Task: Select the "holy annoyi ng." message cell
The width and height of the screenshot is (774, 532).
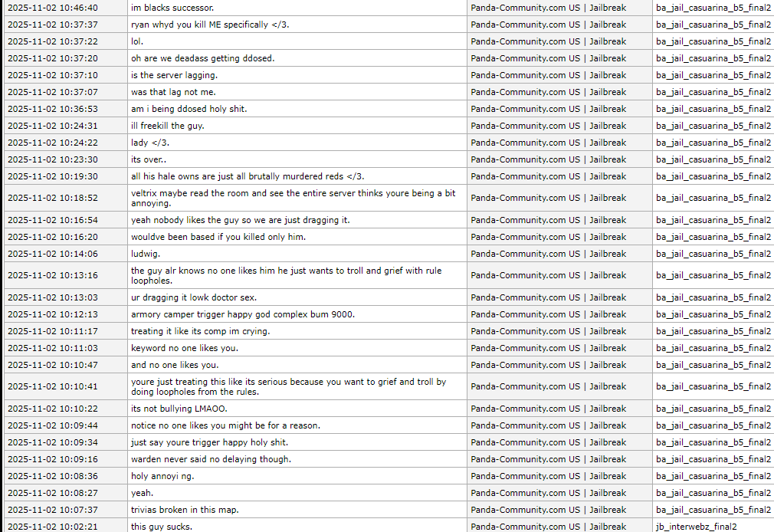Action: tap(162, 476)
